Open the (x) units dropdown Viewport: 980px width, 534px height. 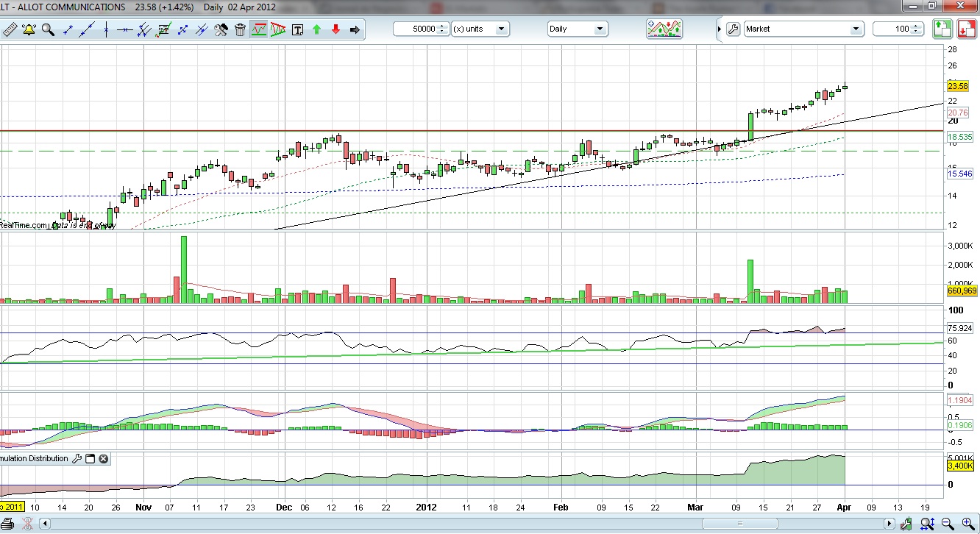click(480, 29)
